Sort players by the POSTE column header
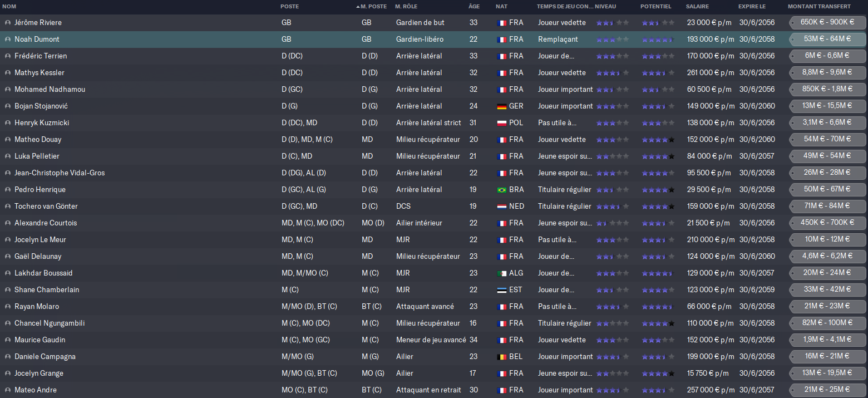This screenshot has width=868, height=398. (290, 7)
